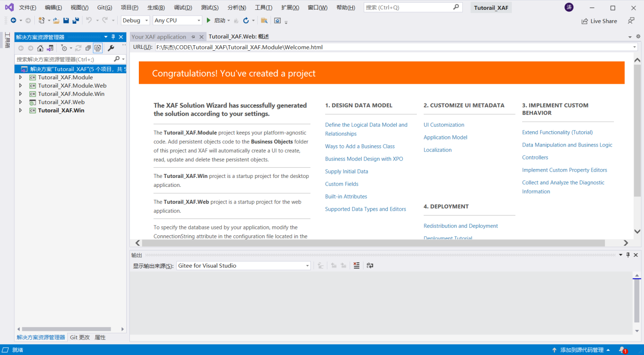Pin the Solution Explorer panel

(113, 37)
